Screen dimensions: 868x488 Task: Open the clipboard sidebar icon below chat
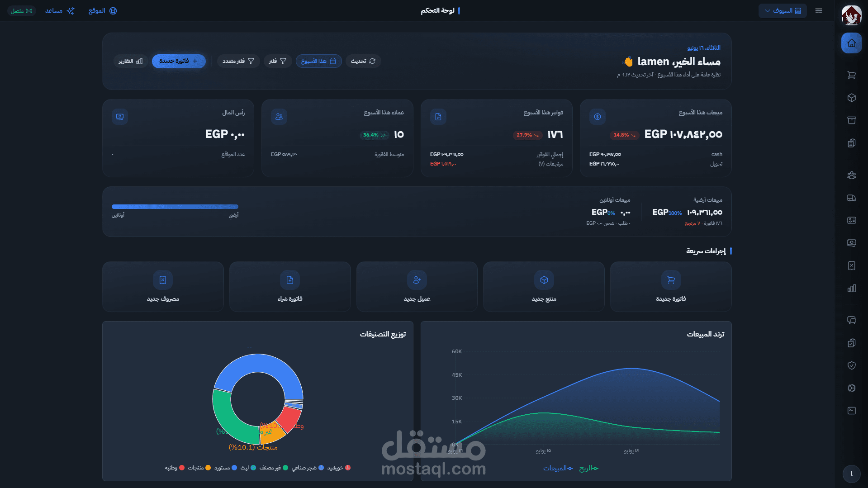click(x=851, y=343)
